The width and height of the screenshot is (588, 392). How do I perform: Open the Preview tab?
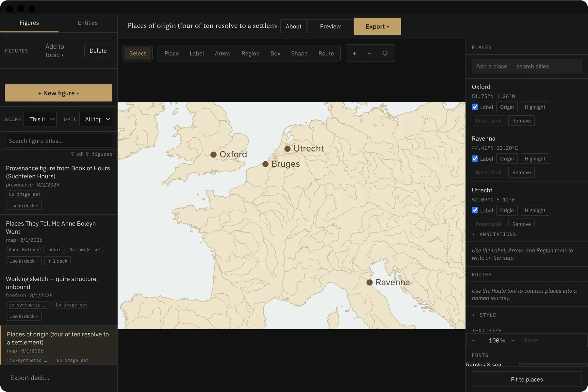[x=330, y=26]
